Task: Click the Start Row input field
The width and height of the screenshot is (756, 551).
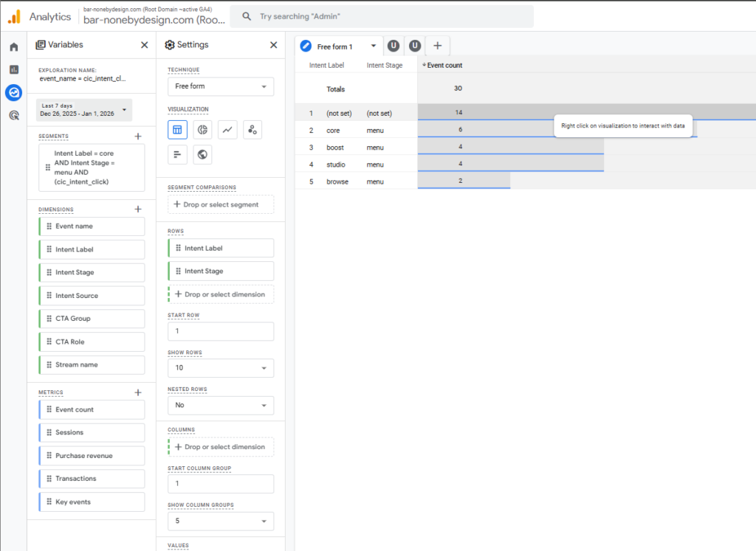Action: point(220,331)
